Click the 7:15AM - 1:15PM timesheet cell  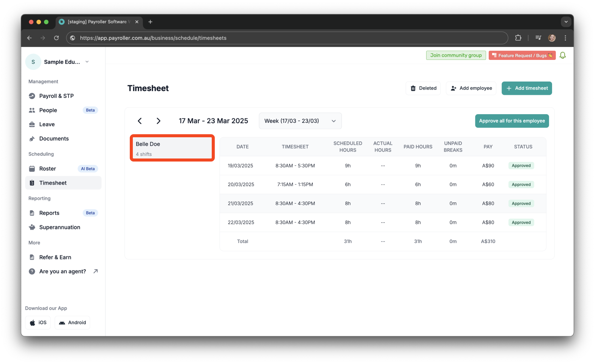295,185
